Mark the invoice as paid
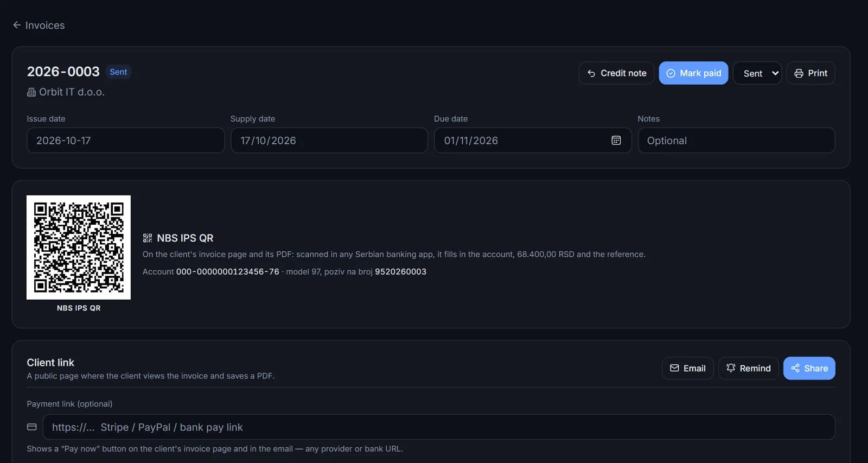The image size is (868, 463). point(693,73)
